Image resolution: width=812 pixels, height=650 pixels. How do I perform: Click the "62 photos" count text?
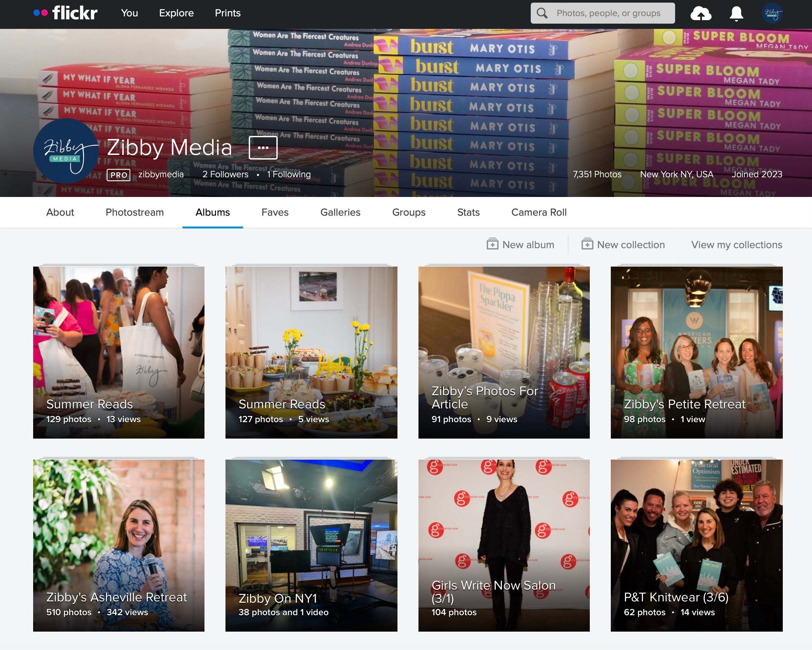tap(644, 612)
